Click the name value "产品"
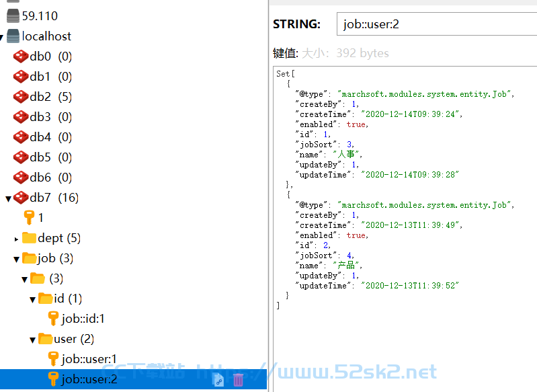Image resolution: width=537 pixels, height=392 pixels. pyautogui.click(x=346, y=266)
